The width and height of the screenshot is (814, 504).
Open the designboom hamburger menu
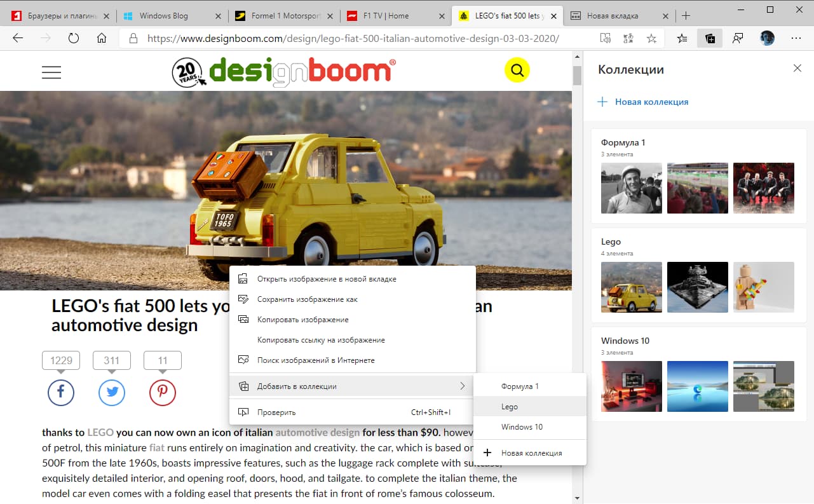[51, 72]
